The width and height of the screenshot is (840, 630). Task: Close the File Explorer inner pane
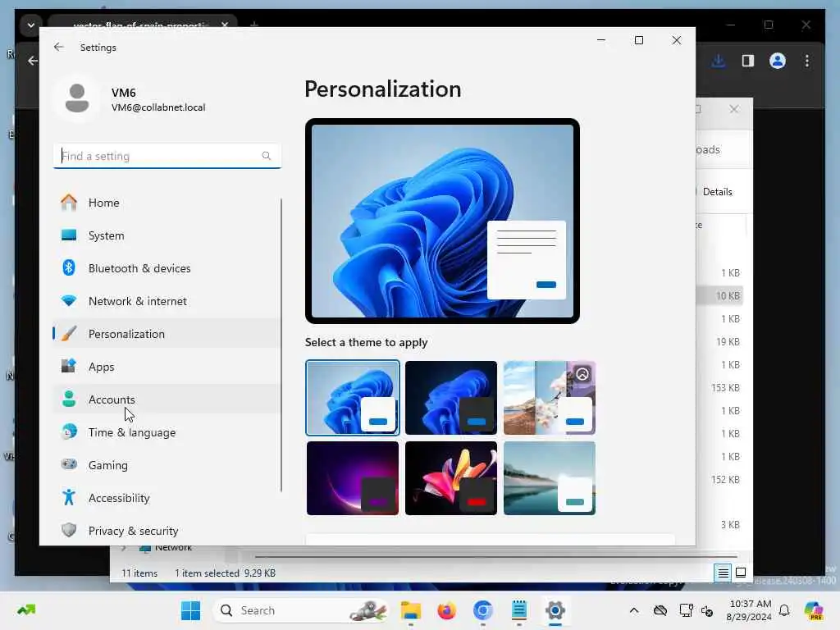point(734,109)
